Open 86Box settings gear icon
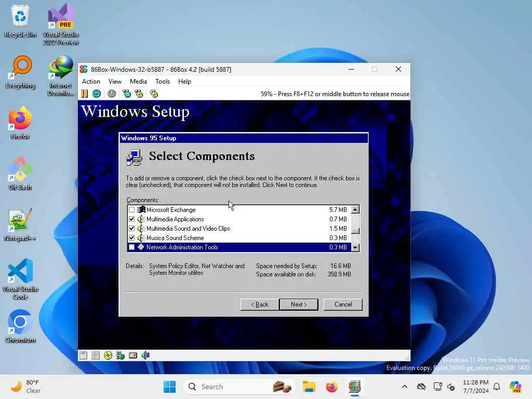 pos(154,94)
